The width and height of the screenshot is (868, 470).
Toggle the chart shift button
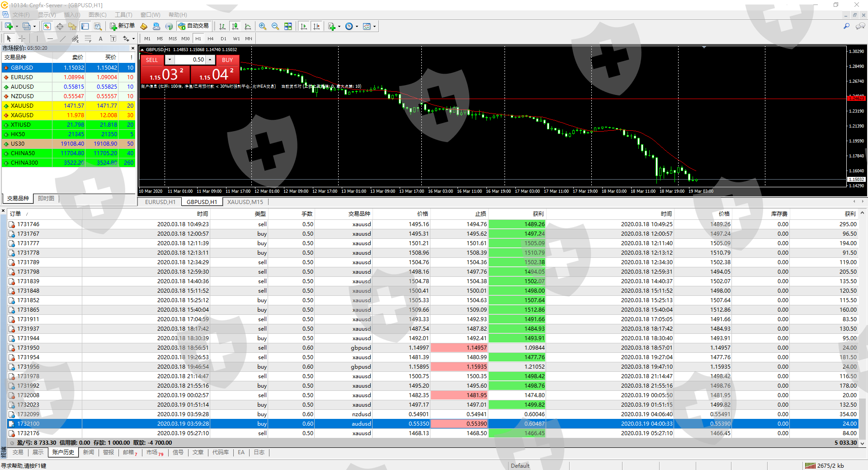point(316,26)
